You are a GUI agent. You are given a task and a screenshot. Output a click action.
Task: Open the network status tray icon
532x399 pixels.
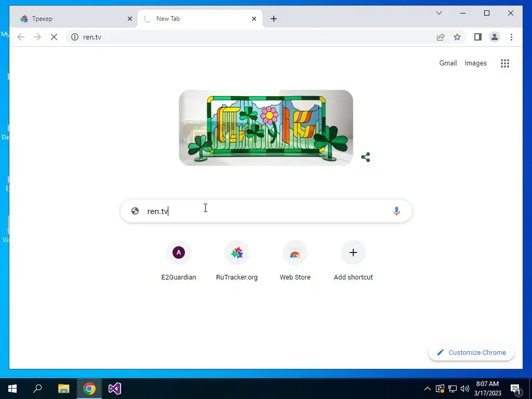click(x=453, y=389)
